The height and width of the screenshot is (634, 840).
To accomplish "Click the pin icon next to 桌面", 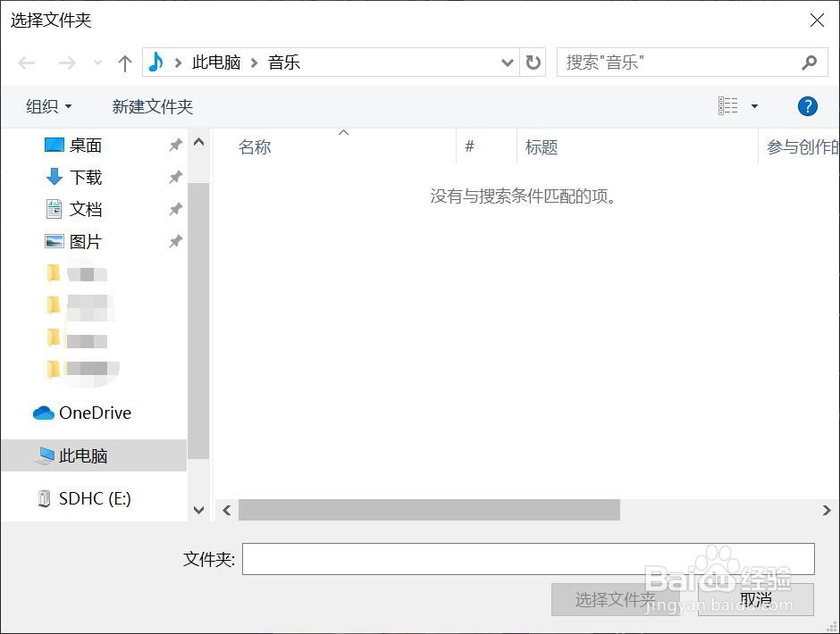I will 175,144.
